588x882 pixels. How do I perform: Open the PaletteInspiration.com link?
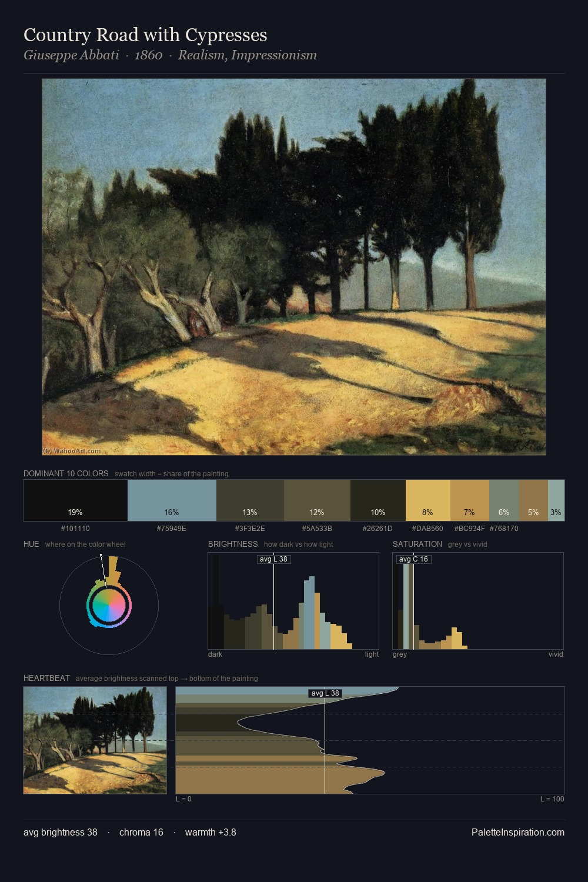518,832
